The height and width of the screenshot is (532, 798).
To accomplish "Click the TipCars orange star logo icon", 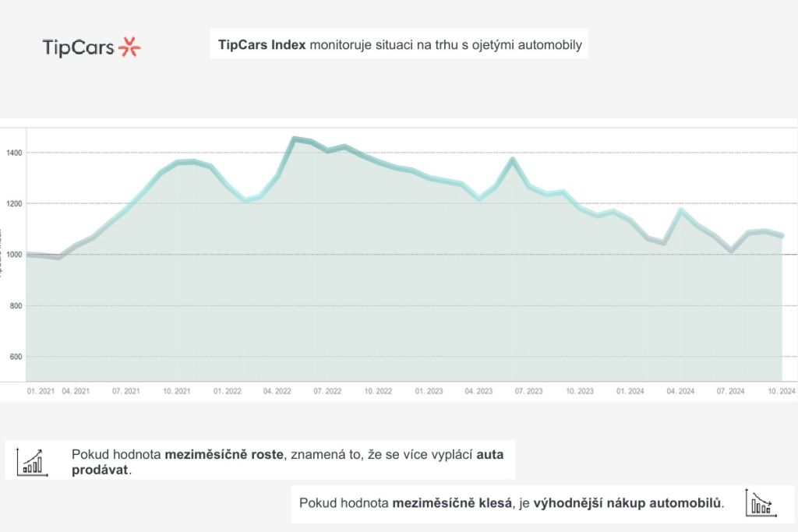I will 129,47.
